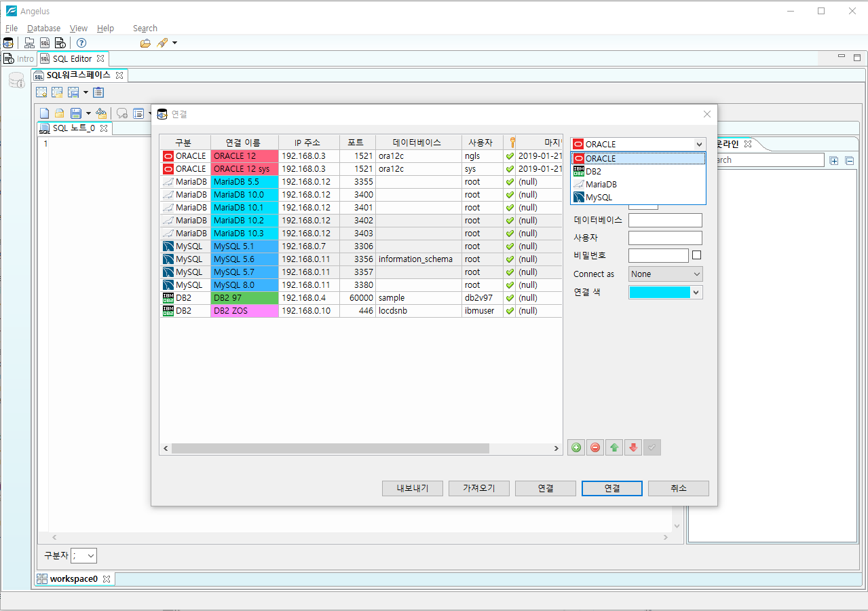Expand the arrow beside the flashlight icon

point(174,43)
